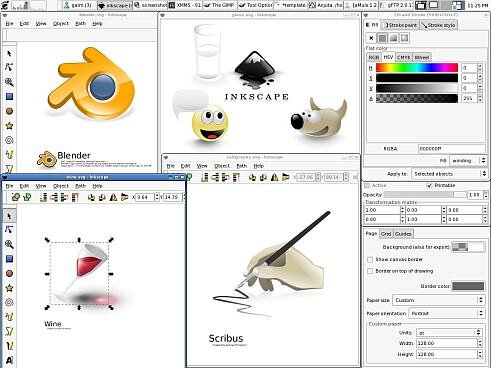Toggle the Printable checkbox
The height and width of the screenshot is (368, 491).
429,185
